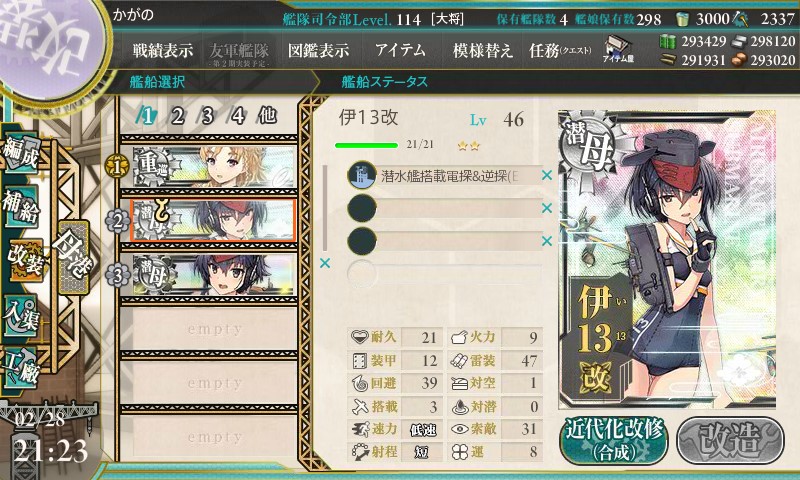This screenshot has height=480, width=800.
Task: Clear the second equipment slot X
Action: click(546, 208)
